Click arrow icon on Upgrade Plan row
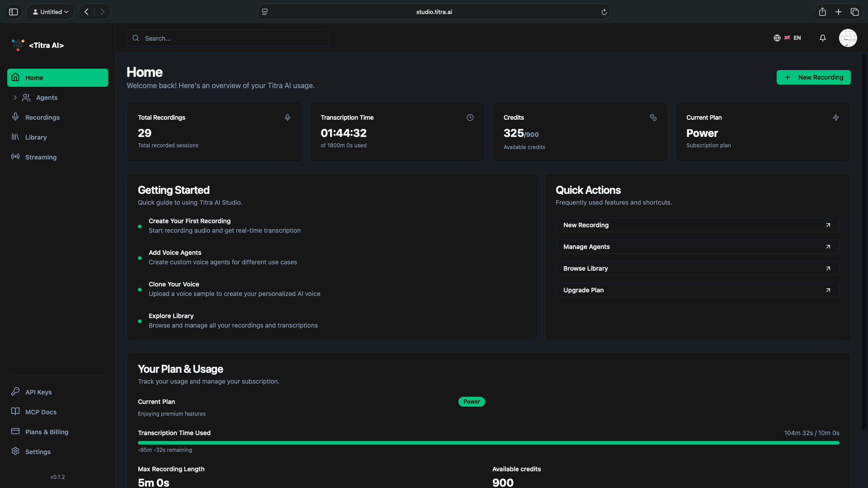 [828, 290]
